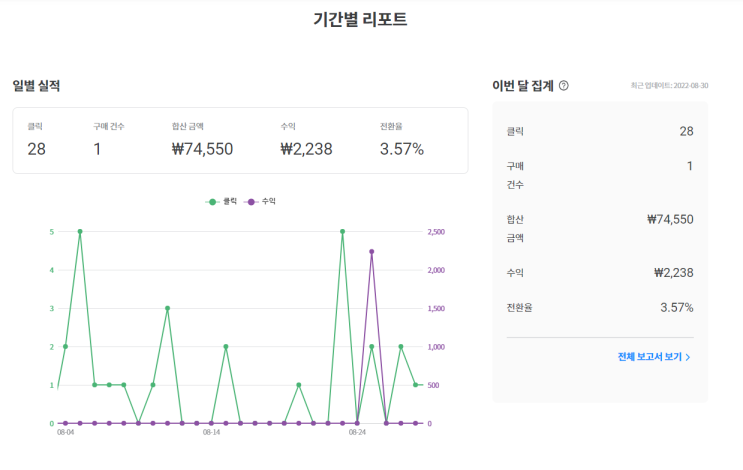Click ₩74,550 in the monthly summary panel
Image resolution: width=743 pixels, height=470 pixels.
[670, 219]
